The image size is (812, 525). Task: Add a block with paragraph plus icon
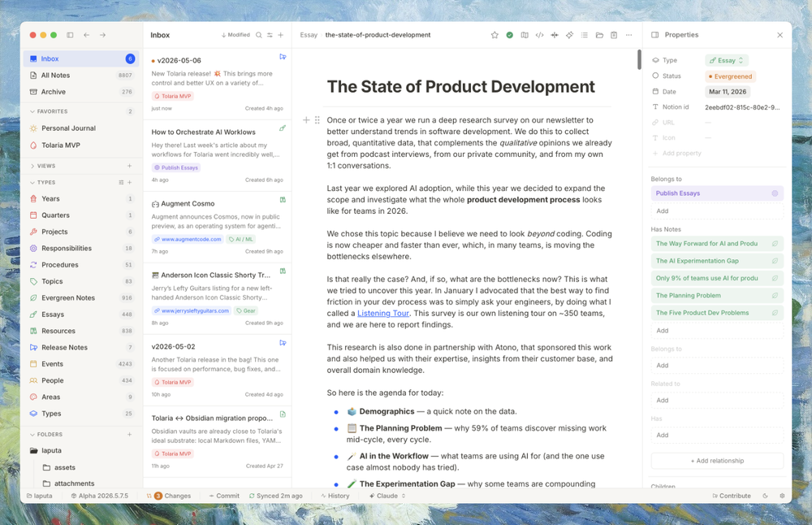coord(306,119)
